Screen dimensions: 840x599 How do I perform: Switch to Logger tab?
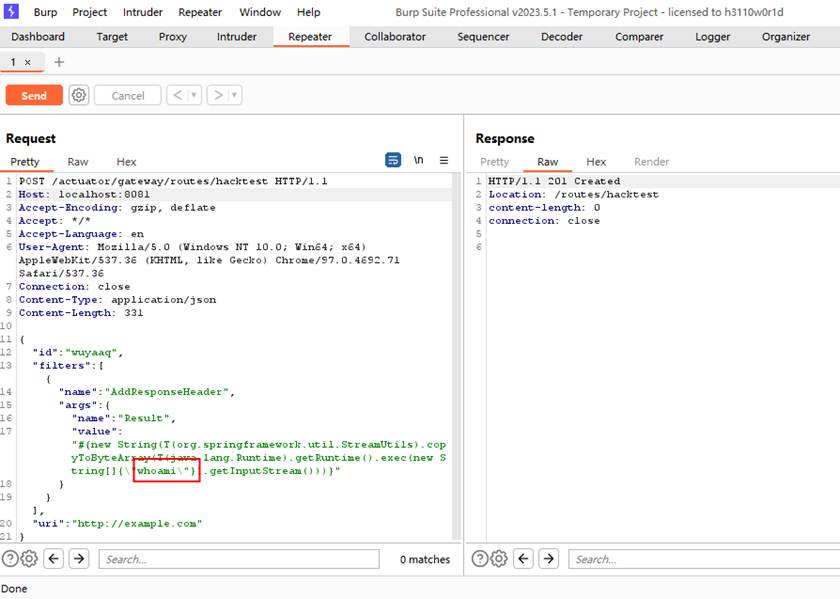(x=712, y=36)
